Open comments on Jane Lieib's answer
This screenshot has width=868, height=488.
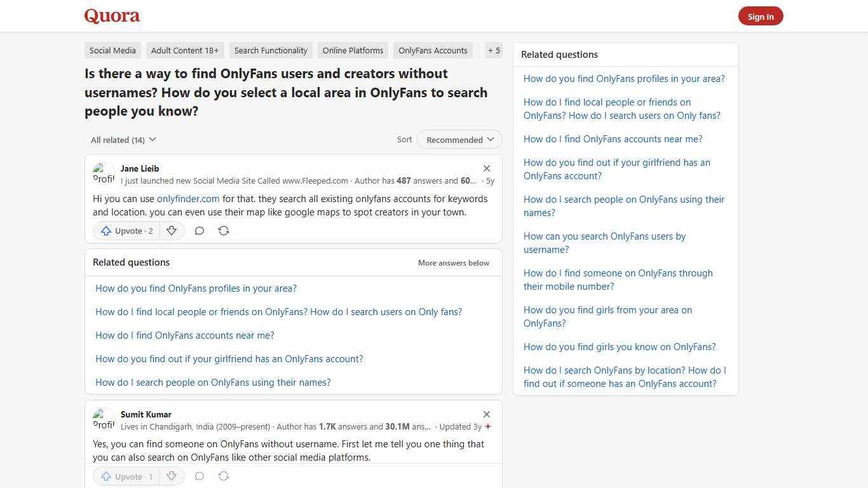[x=199, y=231]
